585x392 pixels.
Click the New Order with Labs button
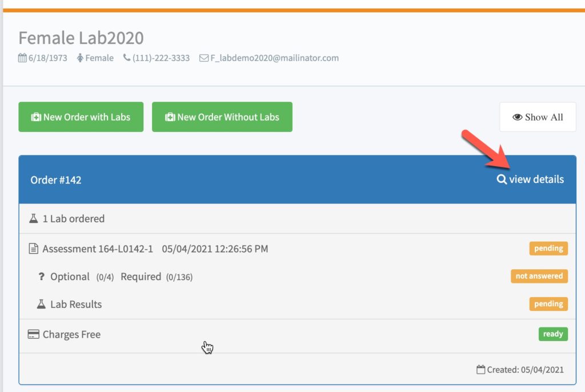81,117
